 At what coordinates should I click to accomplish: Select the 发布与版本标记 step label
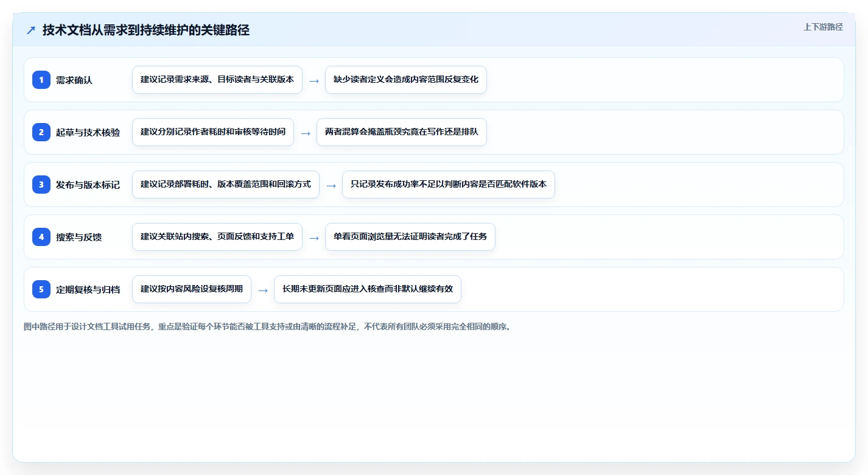88,185
